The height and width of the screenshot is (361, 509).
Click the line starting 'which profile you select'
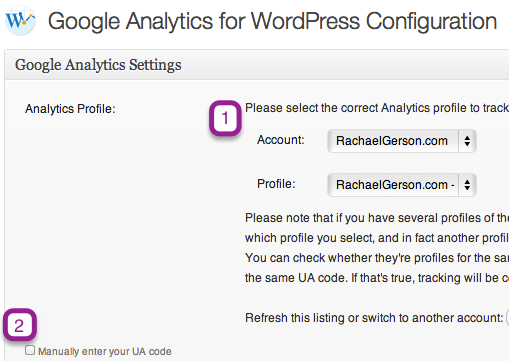[377, 238]
